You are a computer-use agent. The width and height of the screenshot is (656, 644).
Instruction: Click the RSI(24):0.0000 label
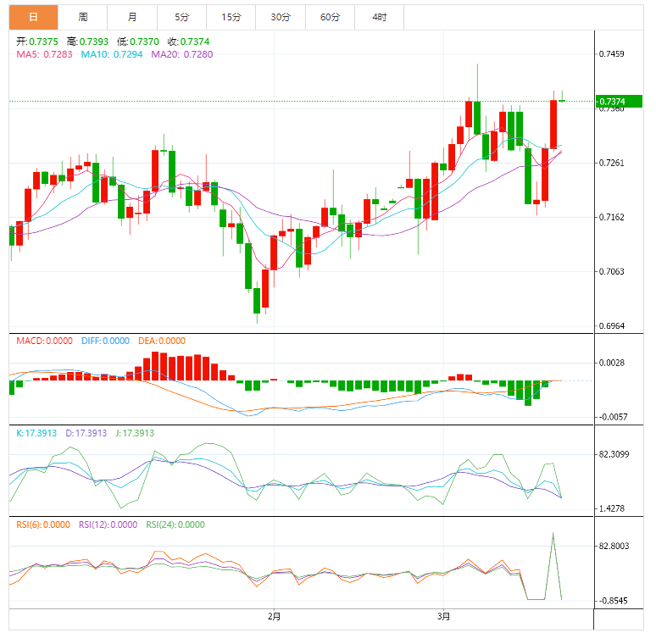[x=175, y=525]
